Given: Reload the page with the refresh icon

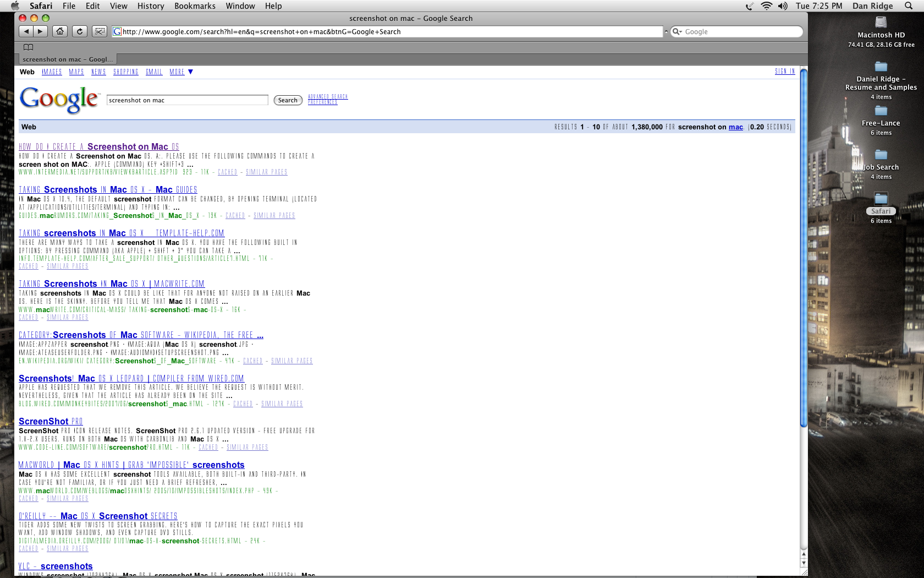Looking at the screenshot, I should [x=80, y=31].
